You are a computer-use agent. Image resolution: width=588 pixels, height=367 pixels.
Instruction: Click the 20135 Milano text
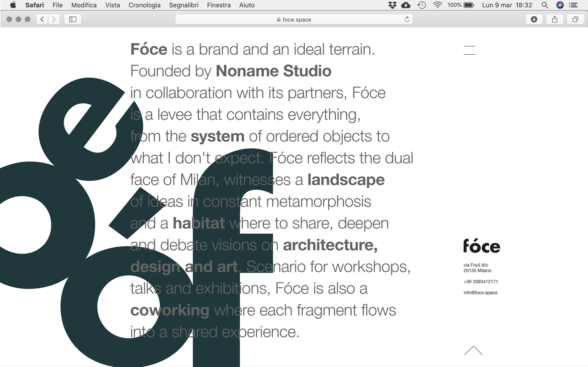[477, 271]
